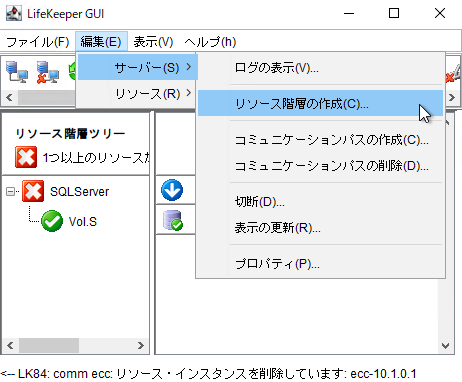Open the ヘルプ(h) menu

pos(210,42)
